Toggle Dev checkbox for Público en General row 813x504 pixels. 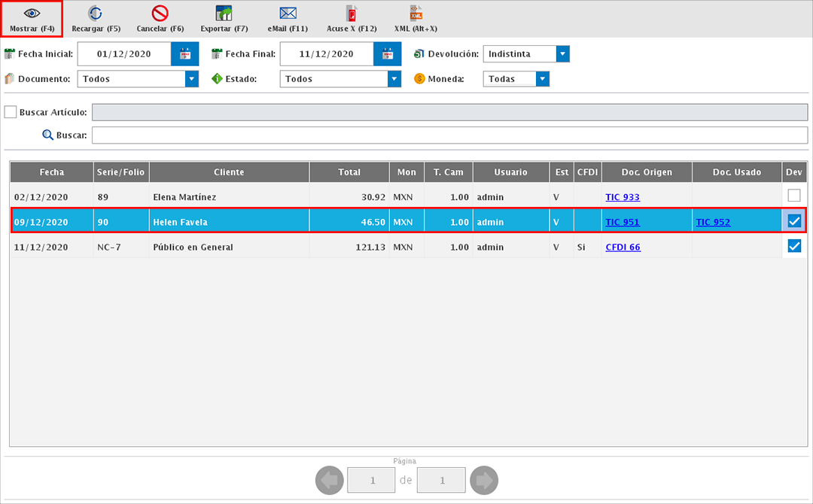point(793,246)
